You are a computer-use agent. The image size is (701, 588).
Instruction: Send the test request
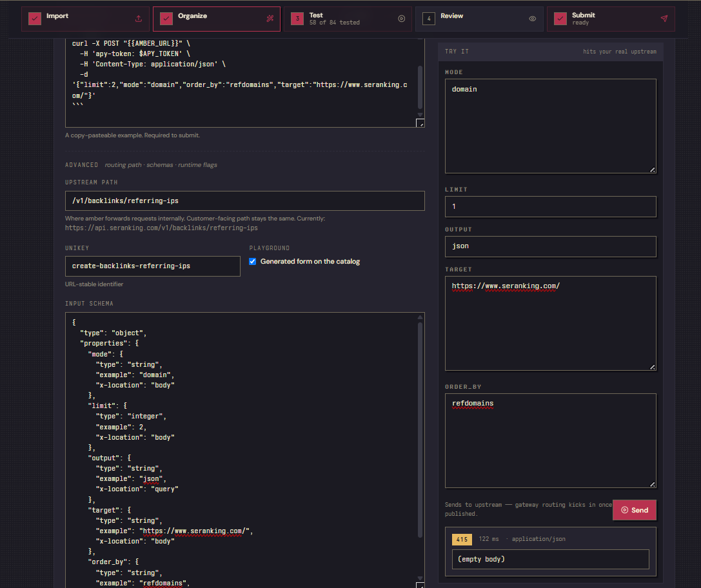(x=635, y=510)
